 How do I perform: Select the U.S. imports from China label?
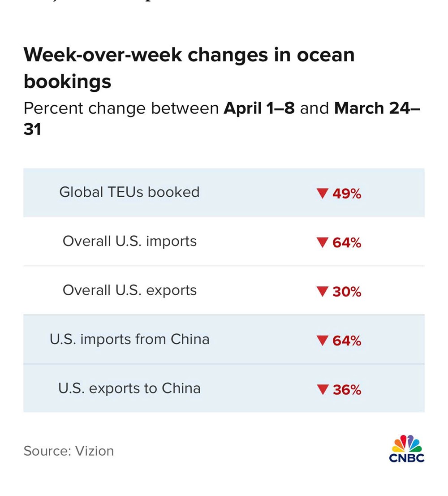tap(129, 340)
